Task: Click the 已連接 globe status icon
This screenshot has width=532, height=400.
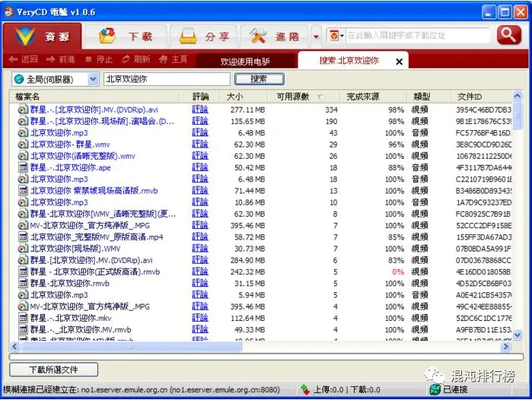Action: click(x=435, y=389)
